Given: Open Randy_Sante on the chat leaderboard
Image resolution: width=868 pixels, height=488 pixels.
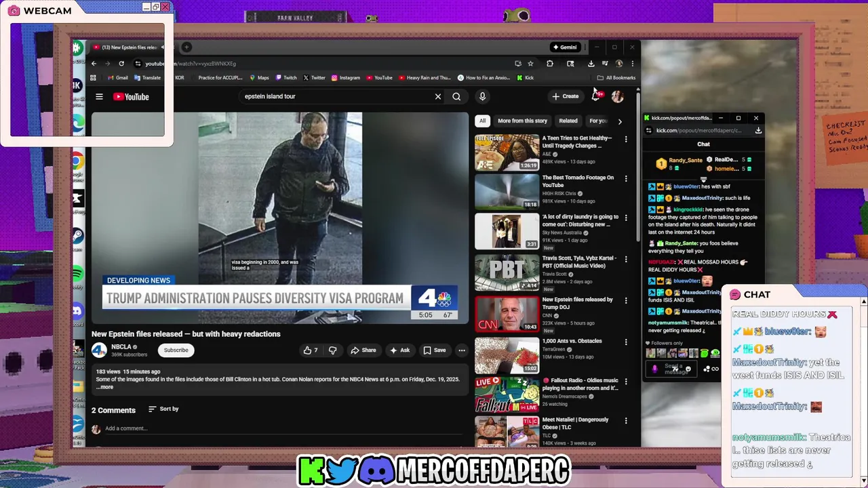Looking at the screenshot, I should click(x=686, y=161).
